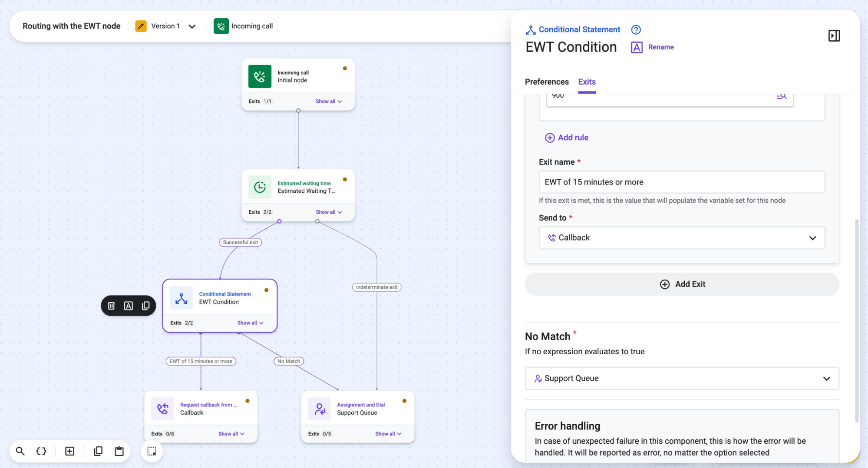
Task: Click the EWT Condition node branching icon
Action: (x=181, y=298)
